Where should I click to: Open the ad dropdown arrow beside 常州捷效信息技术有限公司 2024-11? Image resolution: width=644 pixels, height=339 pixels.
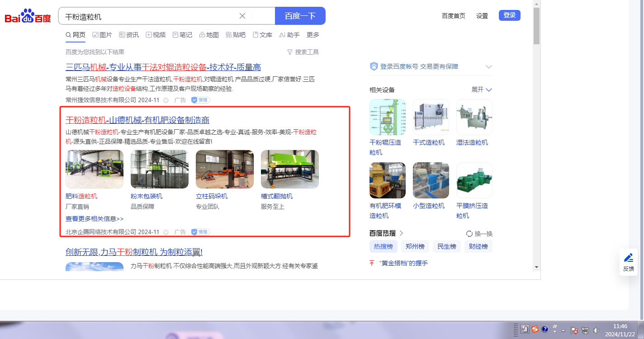166,100
